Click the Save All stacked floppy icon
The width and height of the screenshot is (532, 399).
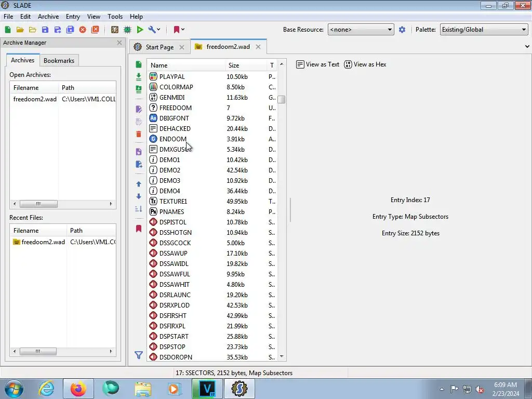coord(70,30)
